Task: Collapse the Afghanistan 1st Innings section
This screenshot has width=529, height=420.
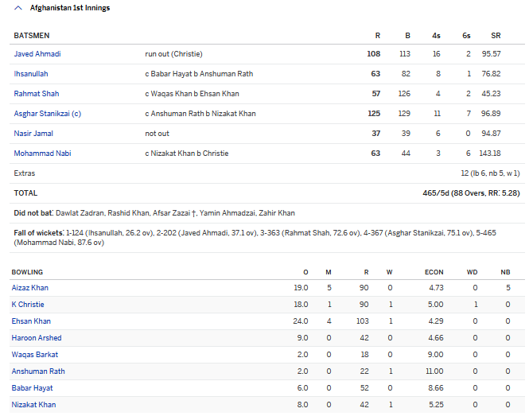Action: (18, 8)
